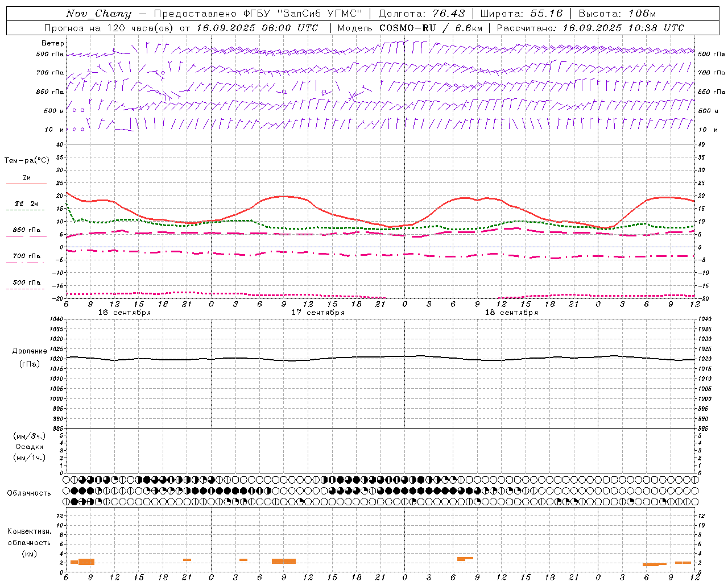This screenshot has height=582, width=728.
Task: Select the 'Широта: 55.16' header text
Action: click(x=522, y=14)
